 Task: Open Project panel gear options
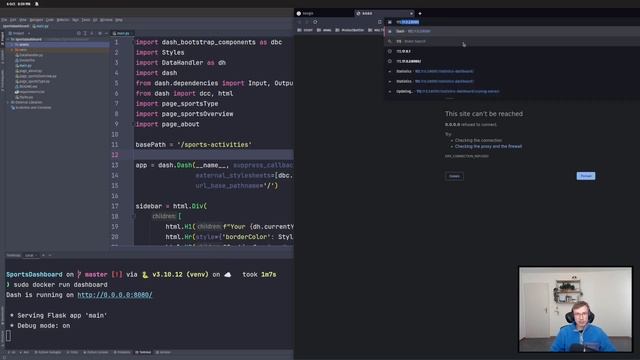pos(100,33)
